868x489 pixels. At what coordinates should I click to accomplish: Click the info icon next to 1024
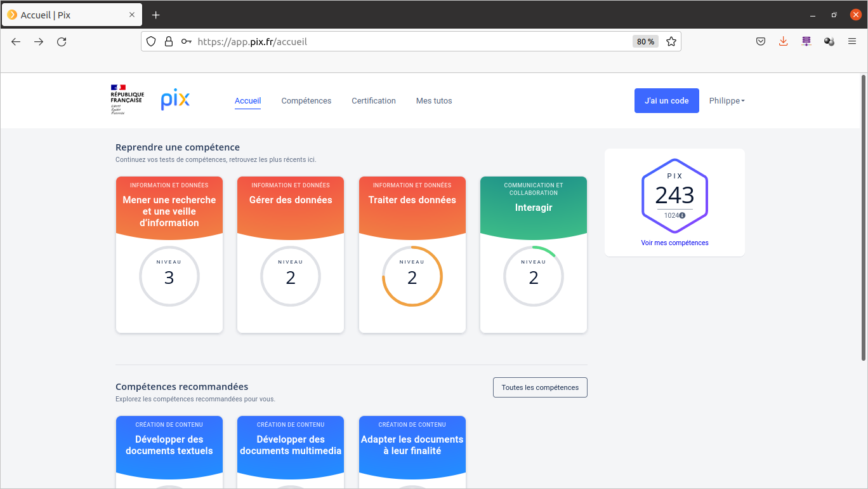[682, 215]
